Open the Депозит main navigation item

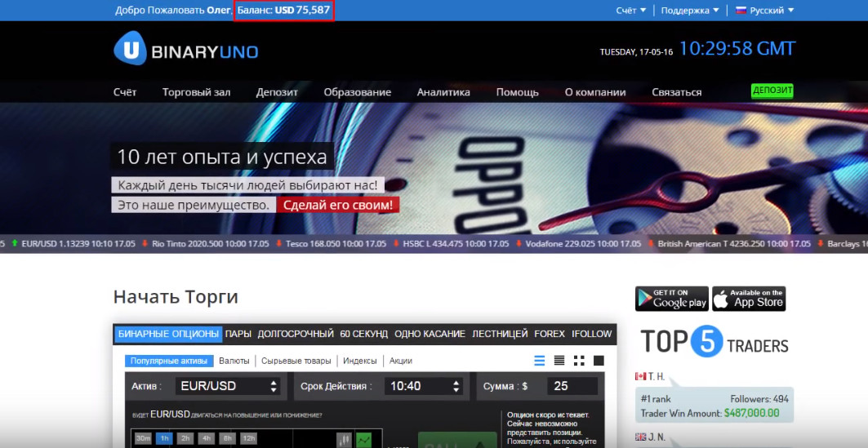click(277, 92)
